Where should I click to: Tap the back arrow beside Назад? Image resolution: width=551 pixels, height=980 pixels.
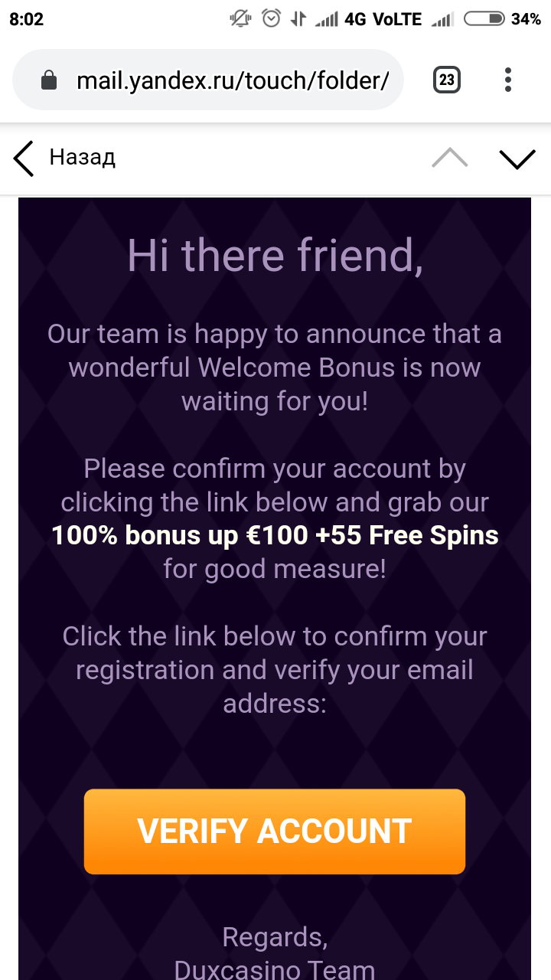(24, 158)
